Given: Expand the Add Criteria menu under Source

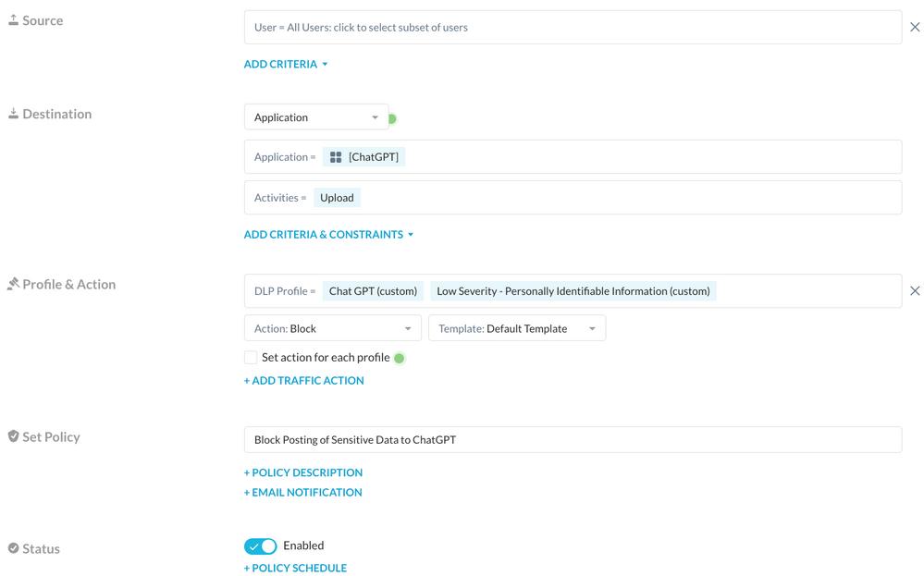Looking at the screenshot, I should [286, 65].
